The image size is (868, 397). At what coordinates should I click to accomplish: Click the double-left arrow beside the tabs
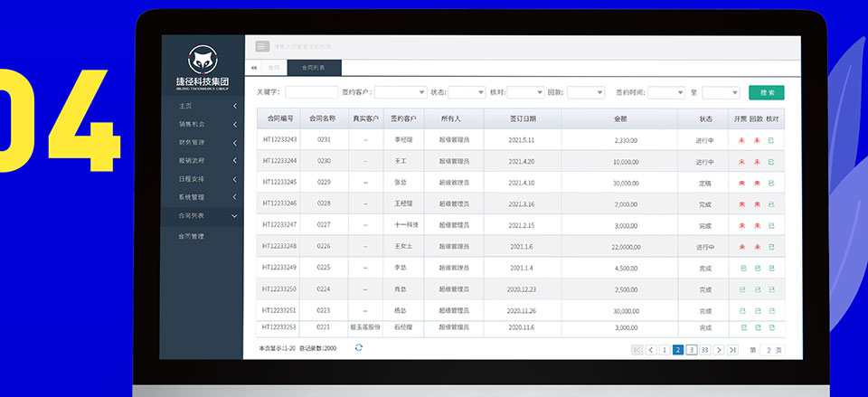(x=254, y=68)
